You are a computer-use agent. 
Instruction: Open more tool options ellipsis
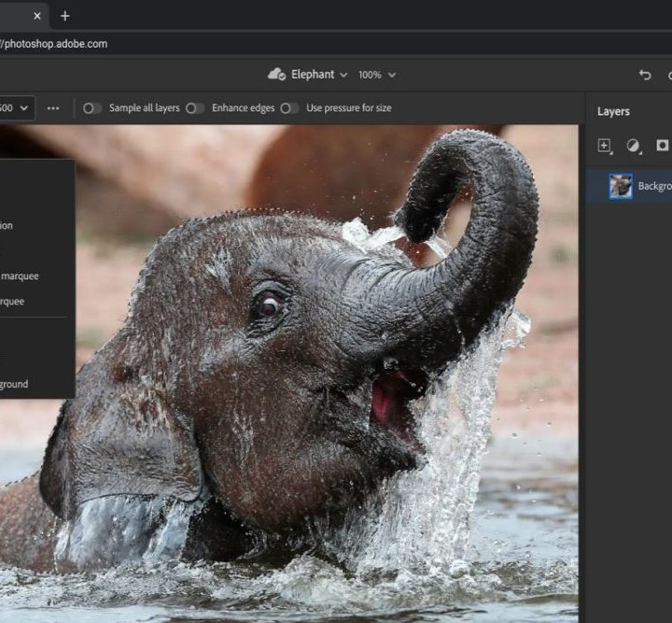pyautogui.click(x=53, y=108)
